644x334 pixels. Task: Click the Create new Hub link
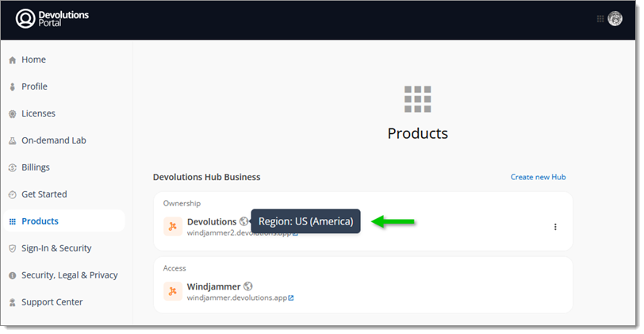tap(538, 177)
